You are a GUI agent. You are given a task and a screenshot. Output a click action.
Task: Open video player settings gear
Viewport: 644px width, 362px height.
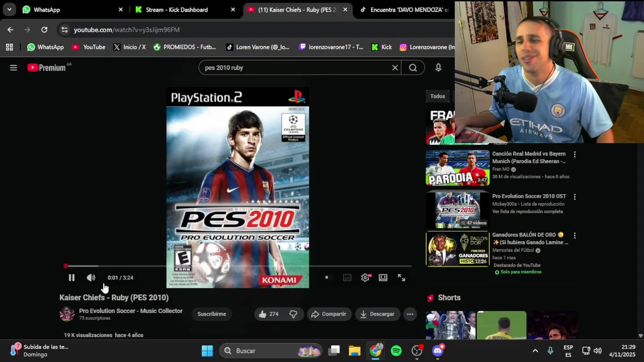click(x=365, y=278)
